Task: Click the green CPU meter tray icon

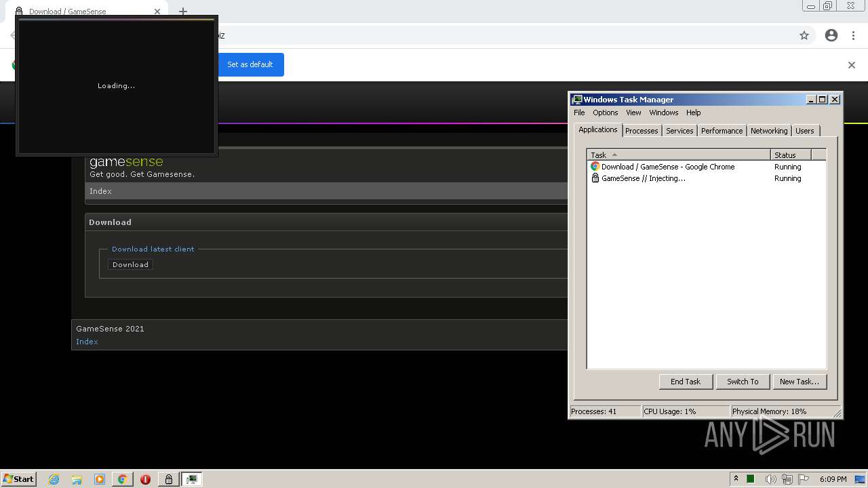Action: (751, 479)
